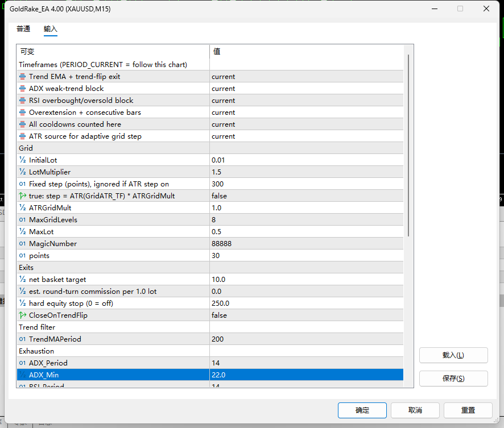Click the double-type icon next to MaxLot
The height and width of the screenshot is (428, 504).
point(23,231)
